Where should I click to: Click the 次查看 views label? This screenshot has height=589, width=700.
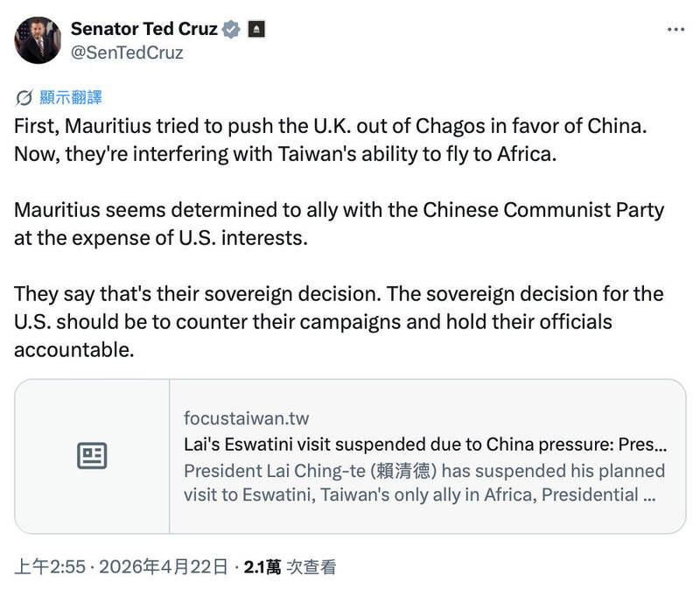[311, 567]
